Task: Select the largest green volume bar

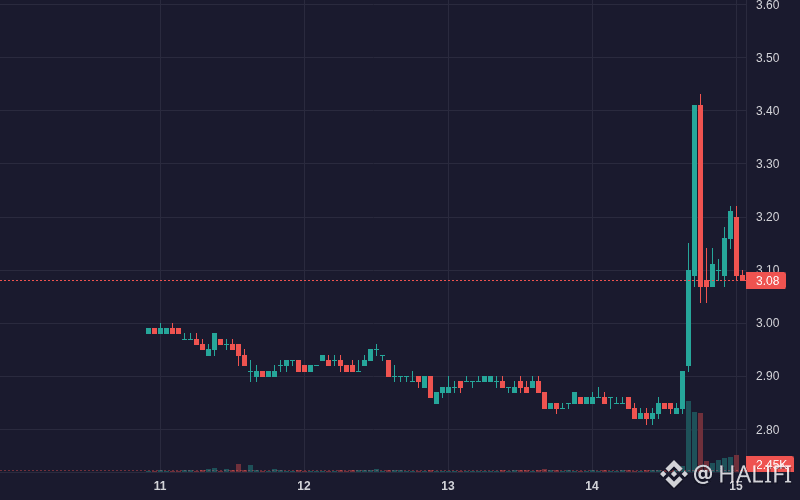Action: pos(688,436)
